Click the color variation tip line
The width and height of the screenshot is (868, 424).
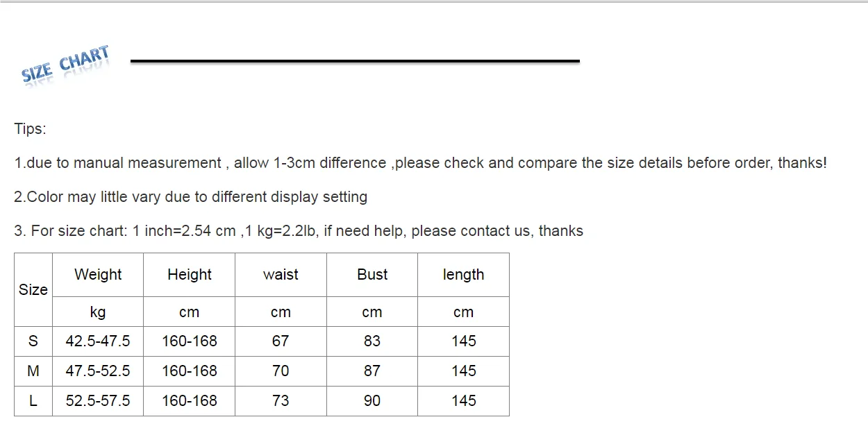pyautogui.click(x=191, y=197)
